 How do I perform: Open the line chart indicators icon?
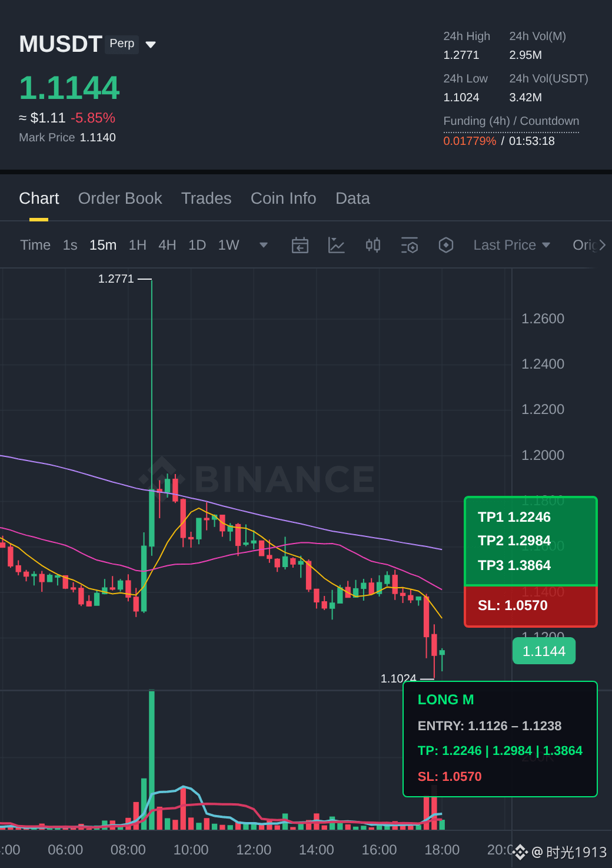click(337, 245)
